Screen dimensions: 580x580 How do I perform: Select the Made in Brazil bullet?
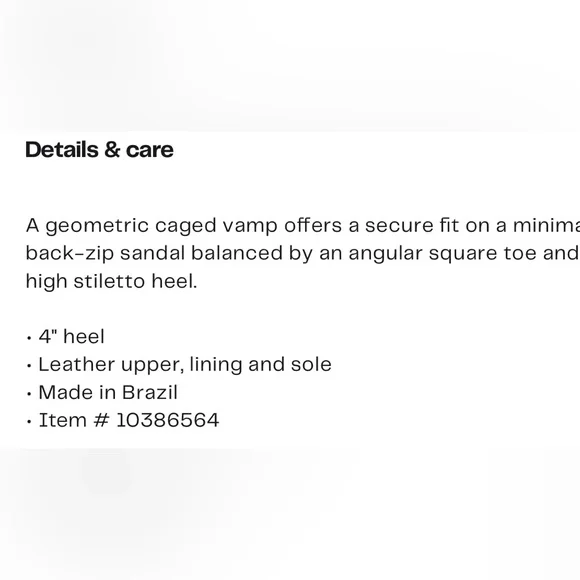pyautogui.click(x=102, y=392)
